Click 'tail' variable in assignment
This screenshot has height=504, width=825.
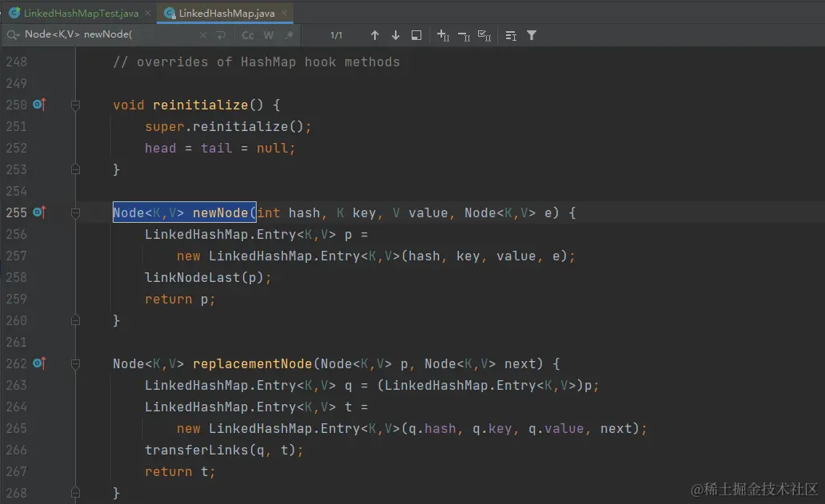click(x=217, y=149)
